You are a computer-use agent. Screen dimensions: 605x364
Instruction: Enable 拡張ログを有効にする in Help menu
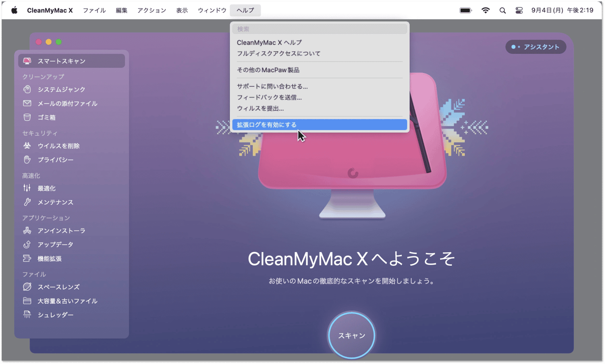click(x=319, y=124)
